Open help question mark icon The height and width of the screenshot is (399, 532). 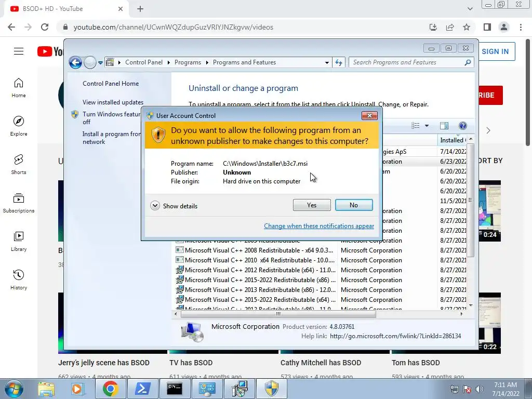point(463,126)
